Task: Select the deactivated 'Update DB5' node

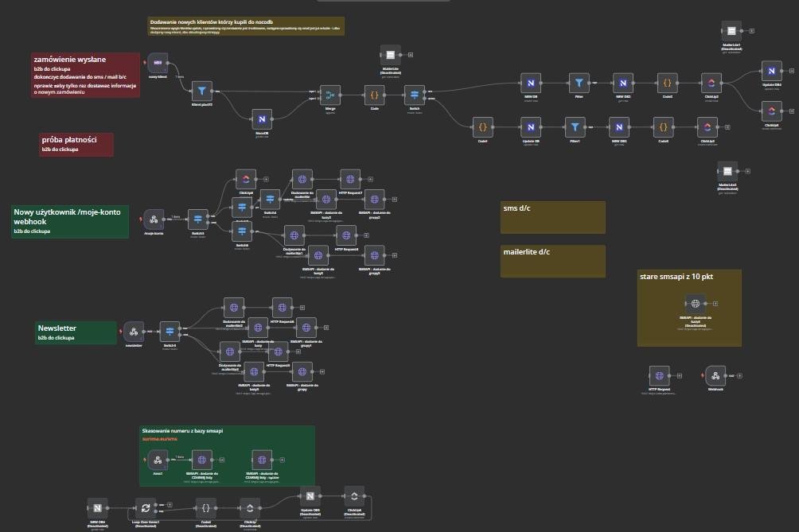Action: [310, 496]
